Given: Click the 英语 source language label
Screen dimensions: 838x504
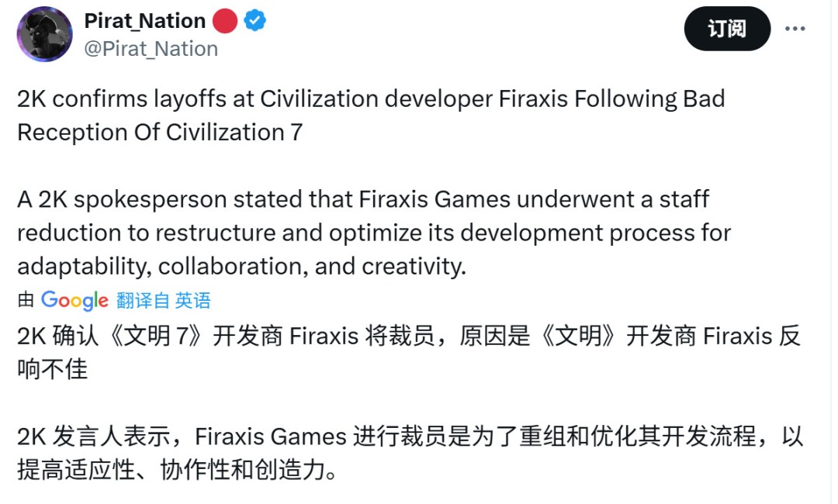Looking at the screenshot, I should coord(193,300).
